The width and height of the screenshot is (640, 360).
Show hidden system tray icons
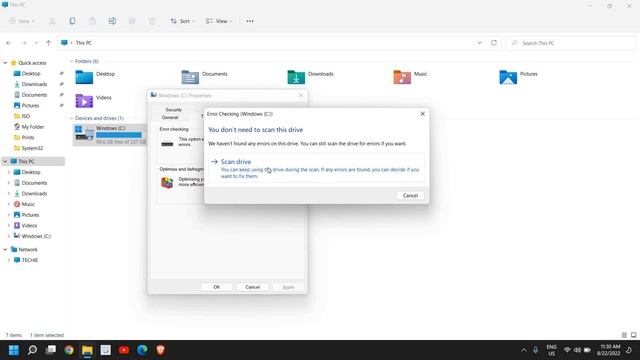pos(524,350)
